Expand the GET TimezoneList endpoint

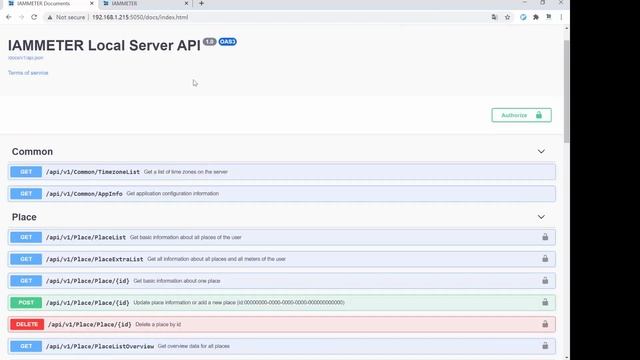tap(282, 172)
